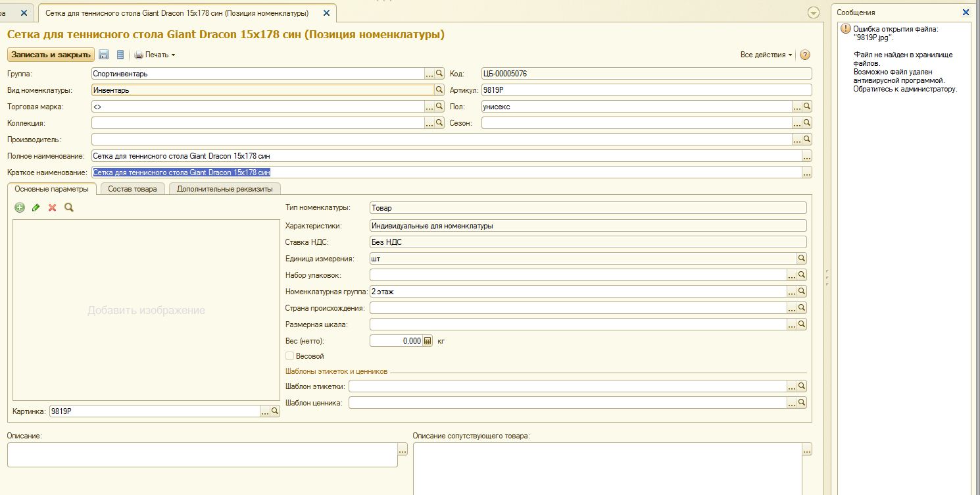The width and height of the screenshot is (980, 495).
Task: Click magnifier next to Единица измерения field
Action: click(x=802, y=259)
